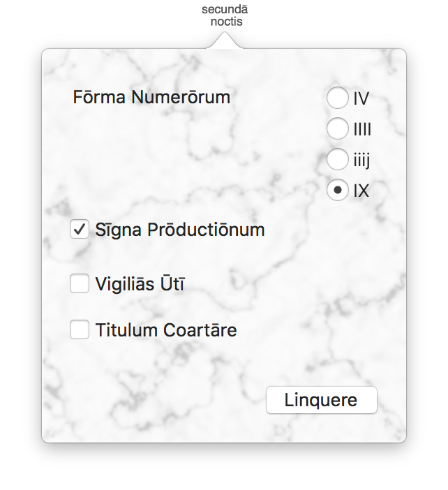Click the popover arrow under the menu title

[224, 40]
